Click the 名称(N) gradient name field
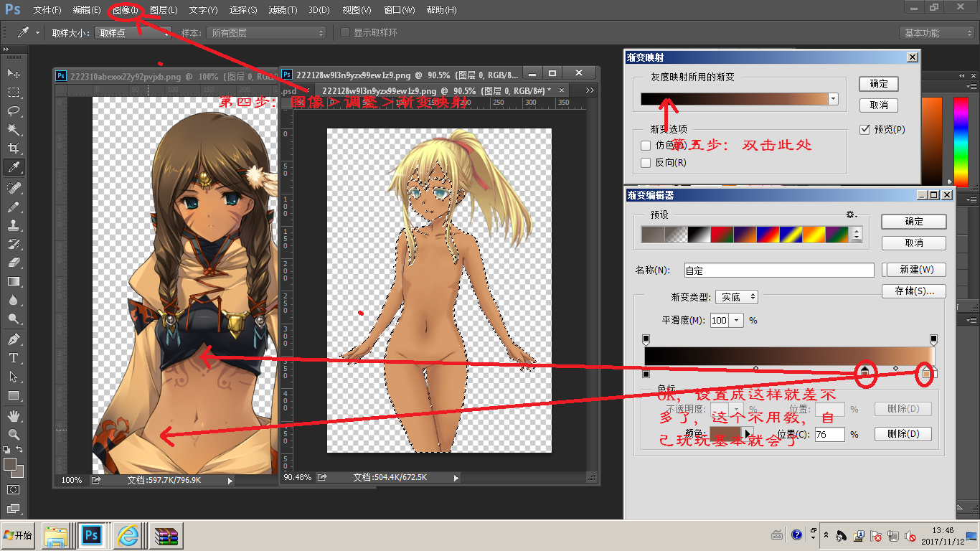980x551 pixels. point(779,270)
